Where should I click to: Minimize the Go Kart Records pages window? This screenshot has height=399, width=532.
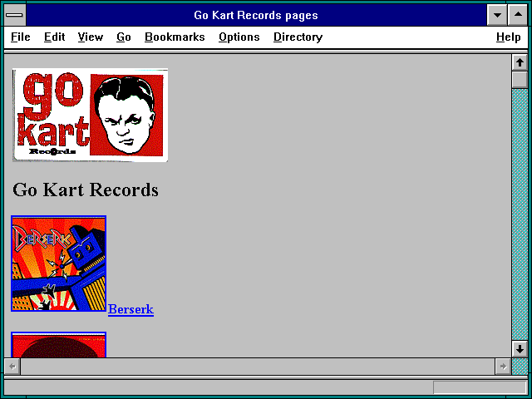(x=497, y=15)
